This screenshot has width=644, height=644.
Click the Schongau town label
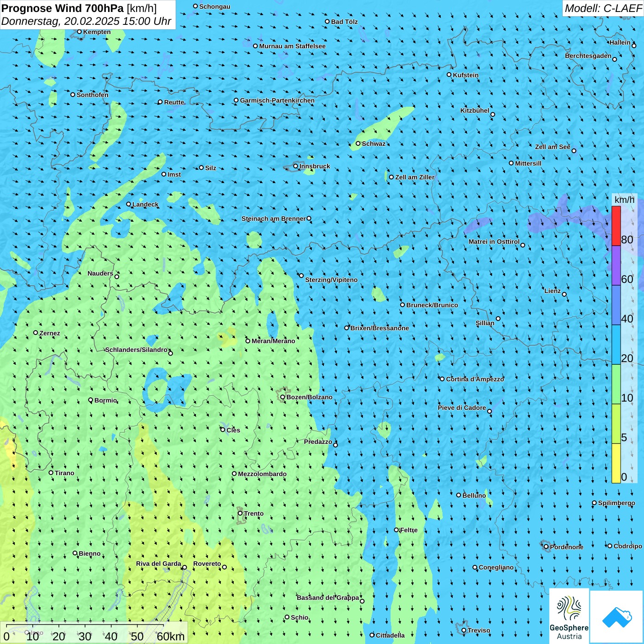215,6
